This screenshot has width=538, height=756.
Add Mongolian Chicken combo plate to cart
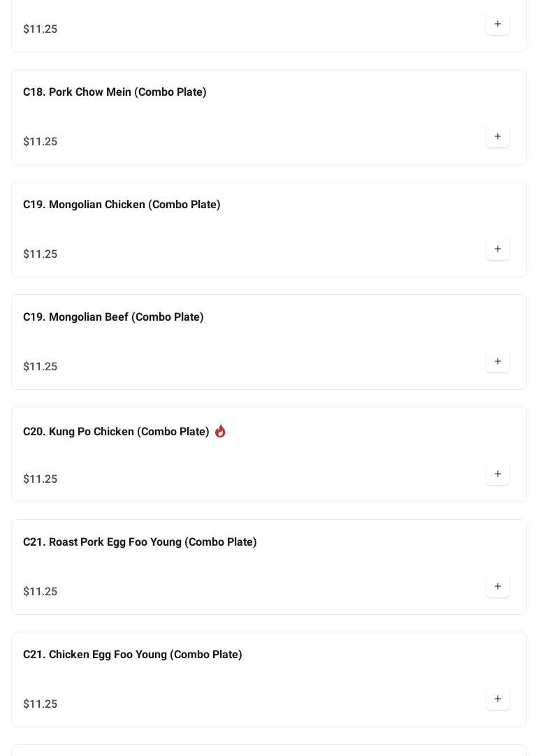click(x=497, y=249)
